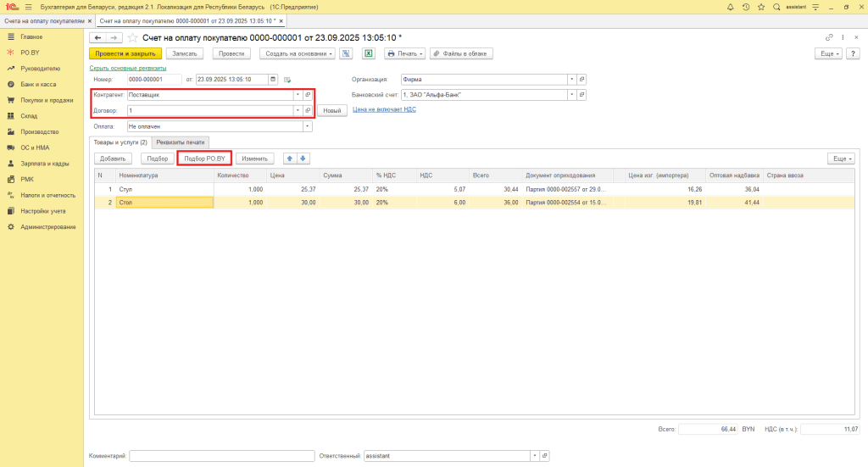The width and height of the screenshot is (868, 467).
Task: Go back with left arrow navigation button
Action: [x=98, y=38]
